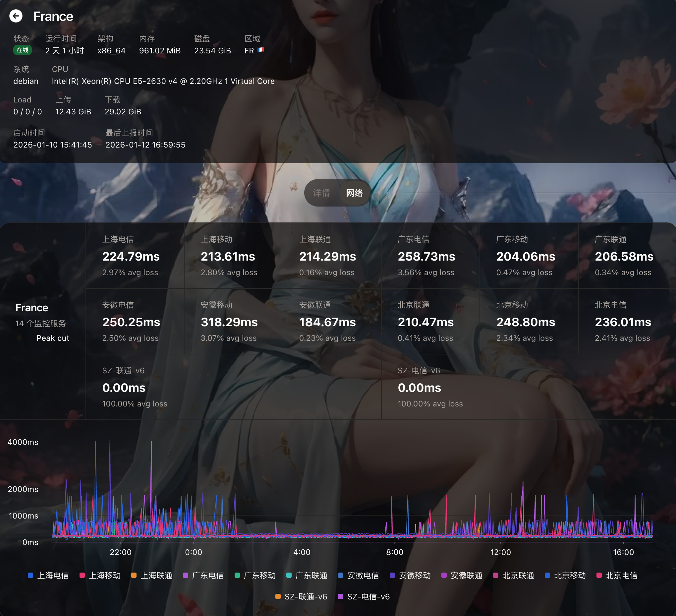The width and height of the screenshot is (676, 616).
Task: Click the 广东移动 green legend marker
Action: click(x=237, y=576)
